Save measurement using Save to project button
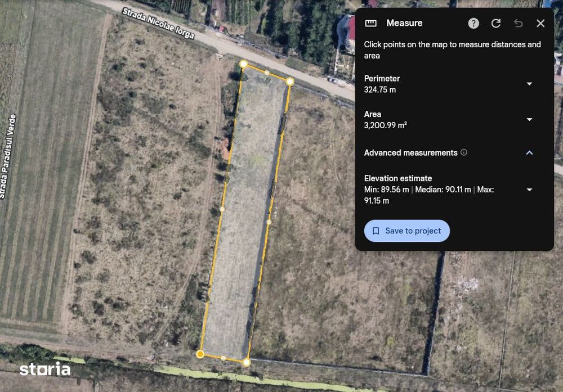The image size is (563, 392). [407, 231]
